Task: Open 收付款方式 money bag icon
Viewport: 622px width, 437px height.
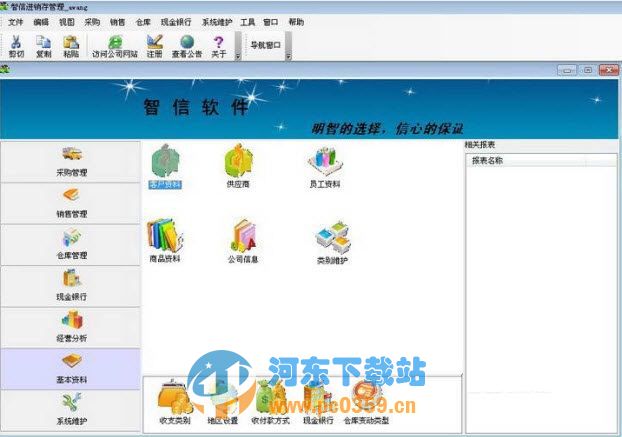Action: click(x=271, y=402)
